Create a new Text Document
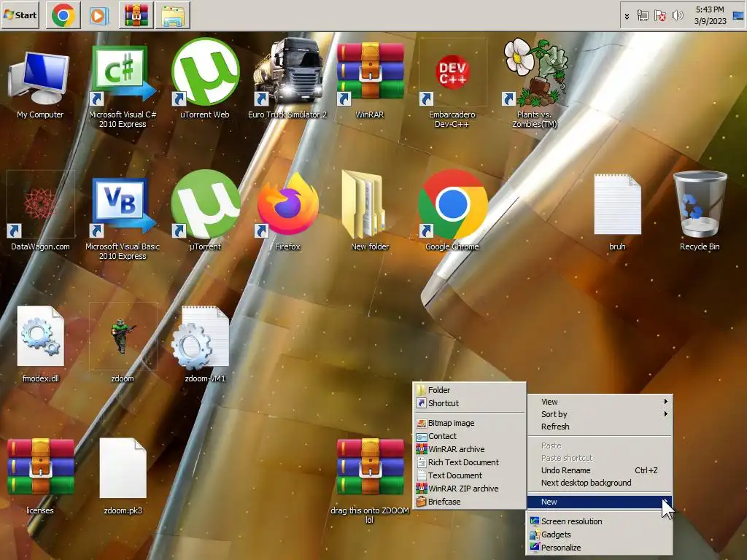The height and width of the screenshot is (560, 747). coord(469,475)
